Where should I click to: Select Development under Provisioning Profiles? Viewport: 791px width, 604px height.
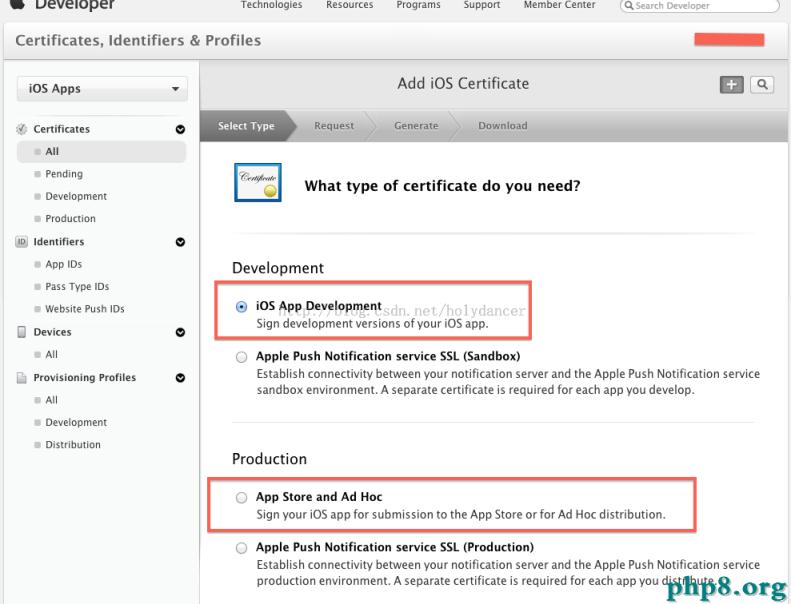pyautogui.click(x=76, y=422)
